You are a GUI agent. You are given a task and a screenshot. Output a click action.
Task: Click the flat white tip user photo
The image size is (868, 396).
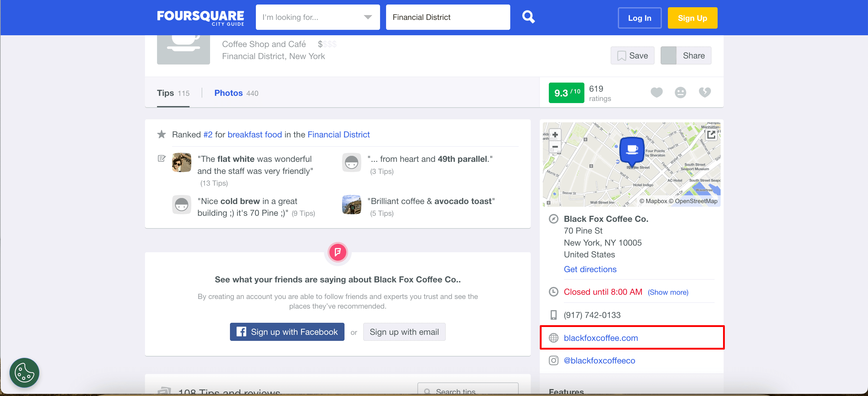(182, 162)
